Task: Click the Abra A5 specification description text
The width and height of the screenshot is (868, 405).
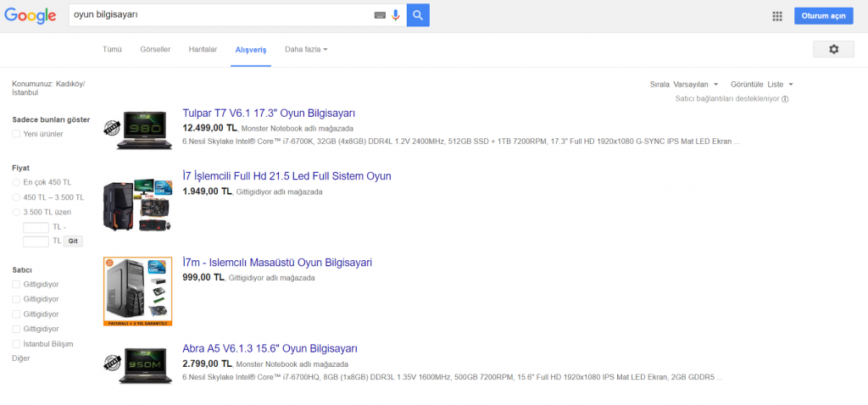Action: pyautogui.click(x=453, y=377)
